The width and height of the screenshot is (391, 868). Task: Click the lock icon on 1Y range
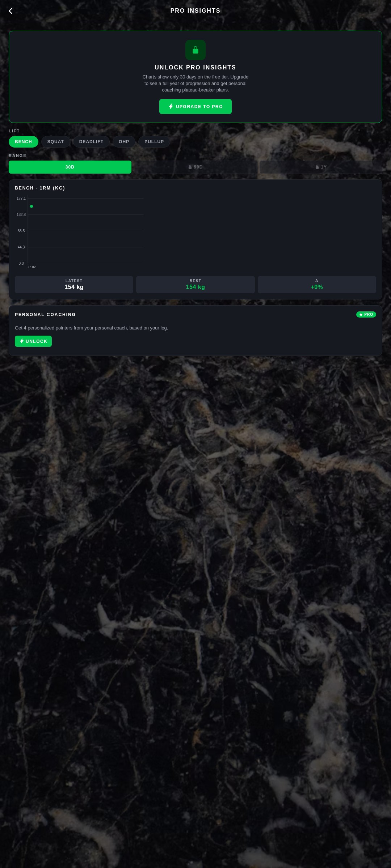pos(317,167)
